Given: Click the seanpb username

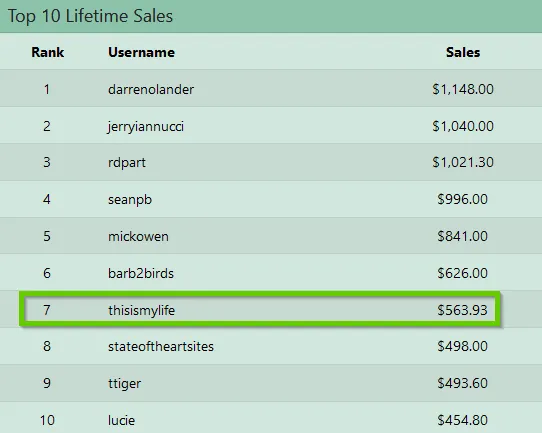Looking at the screenshot, I should pos(130,200).
